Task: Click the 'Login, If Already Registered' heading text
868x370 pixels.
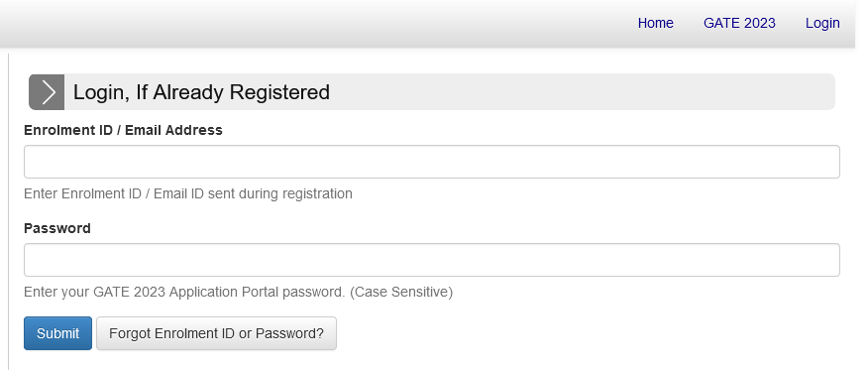Action: (201, 92)
